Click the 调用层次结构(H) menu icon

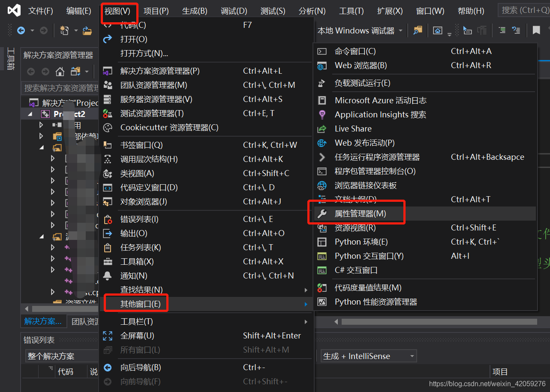(x=108, y=159)
